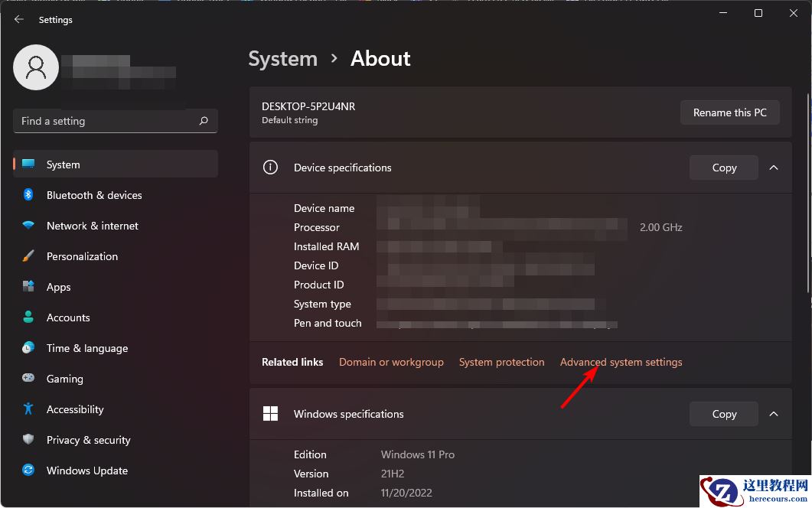
Task: Click the back arrow at top left
Action: (x=18, y=19)
